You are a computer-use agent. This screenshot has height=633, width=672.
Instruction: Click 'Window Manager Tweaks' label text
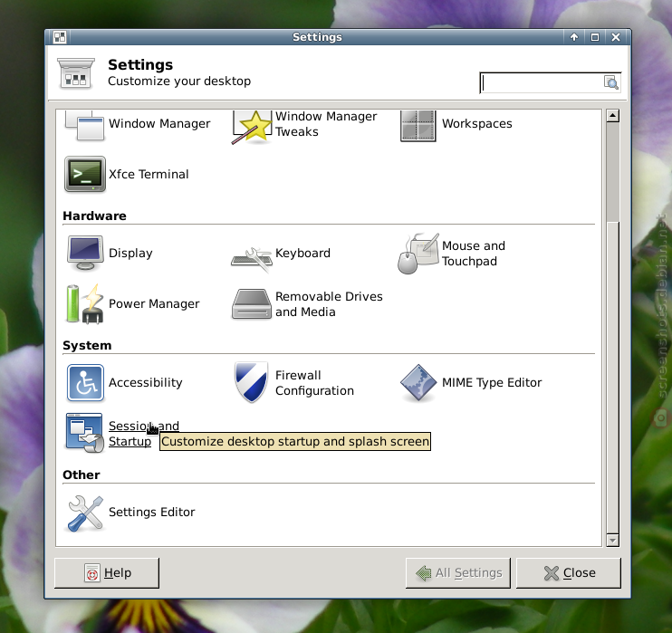[326, 124]
